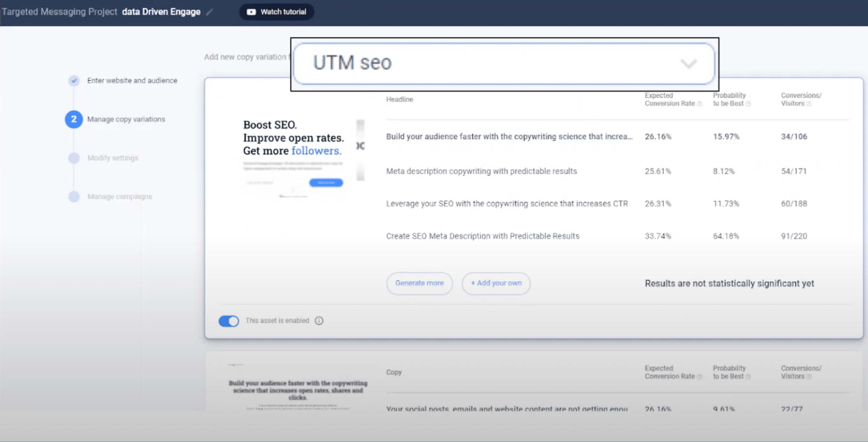Open Expected Conversion Rate info tooltip
Image resolution: width=868 pixels, height=442 pixels.
700,104
